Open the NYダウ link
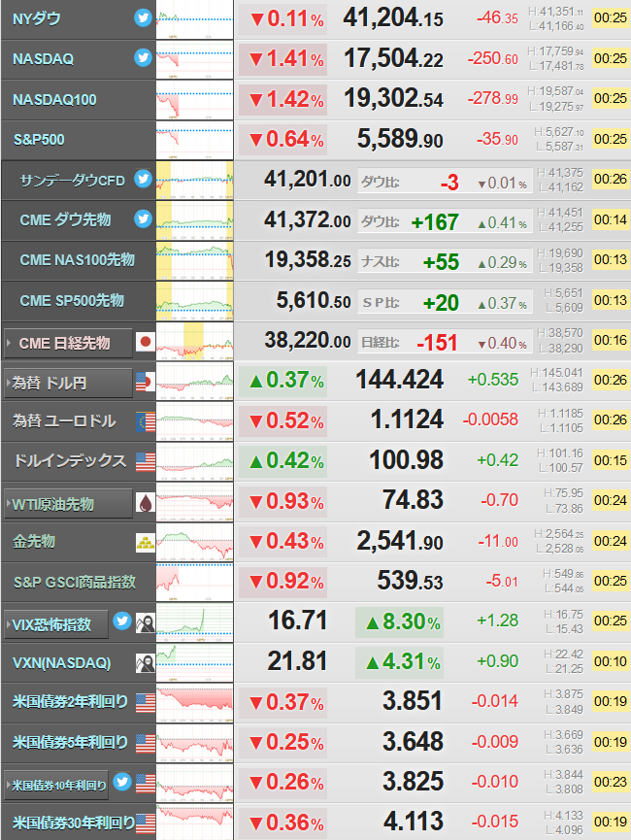The width and height of the screenshot is (631, 840). click(x=37, y=19)
